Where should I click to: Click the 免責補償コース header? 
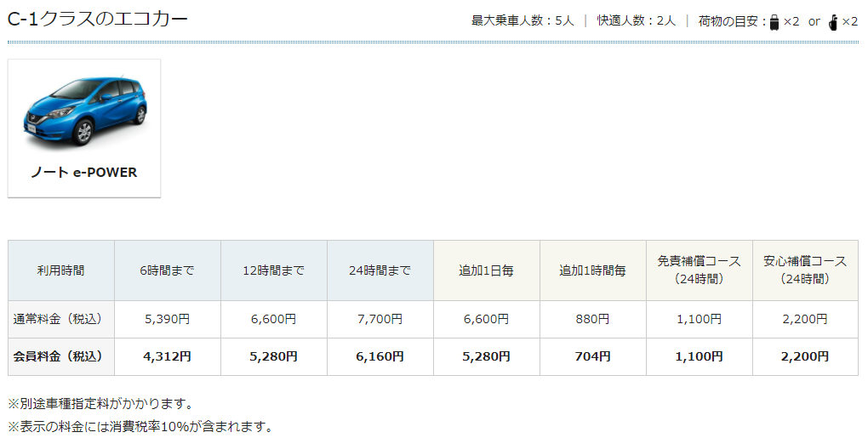pos(699,270)
